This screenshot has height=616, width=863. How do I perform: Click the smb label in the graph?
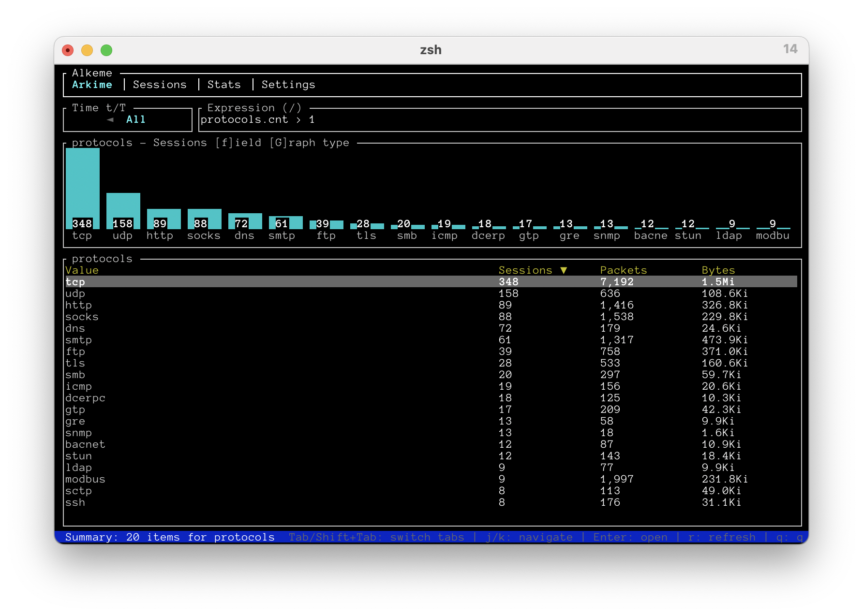pos(407,235)
